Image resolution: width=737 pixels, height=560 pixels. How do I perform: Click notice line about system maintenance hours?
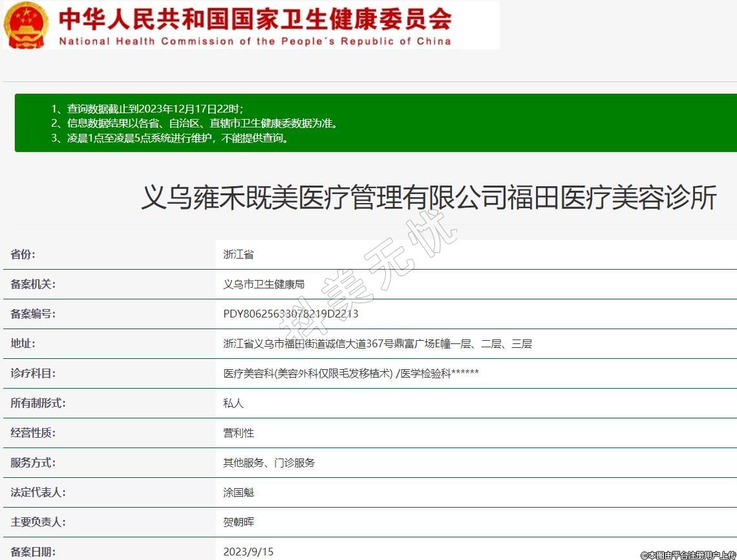[170, 138]
